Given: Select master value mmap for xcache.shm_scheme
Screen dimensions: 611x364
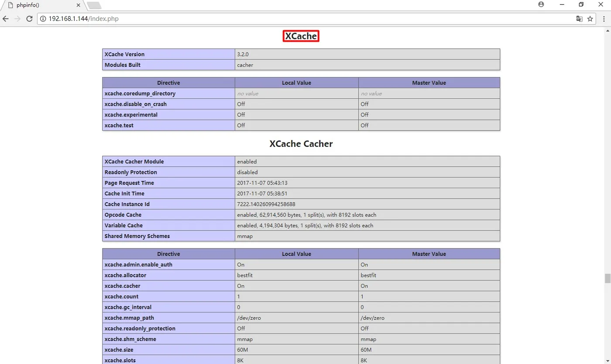Looking at the screenshot, I should pyautogui.click(x=368, y=339).
